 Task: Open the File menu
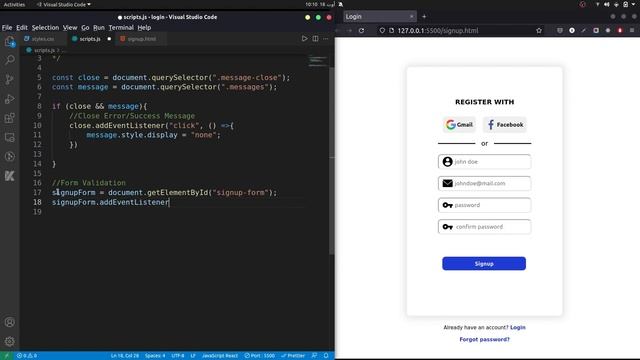coord(7,28)
